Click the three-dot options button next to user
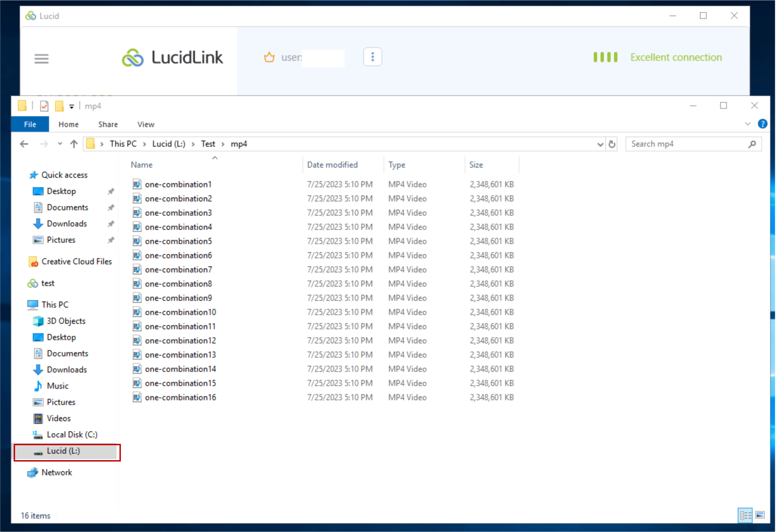 coord(372,57)
